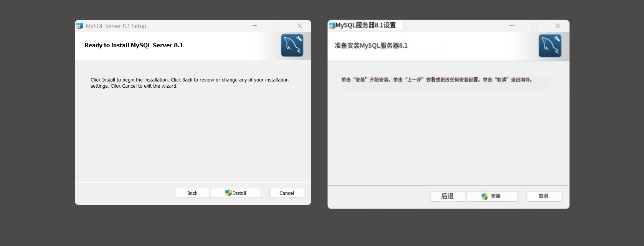Click disabled maximize button in Chinese window
This screenshot has width=644, height=246.
tap(535, 26)
